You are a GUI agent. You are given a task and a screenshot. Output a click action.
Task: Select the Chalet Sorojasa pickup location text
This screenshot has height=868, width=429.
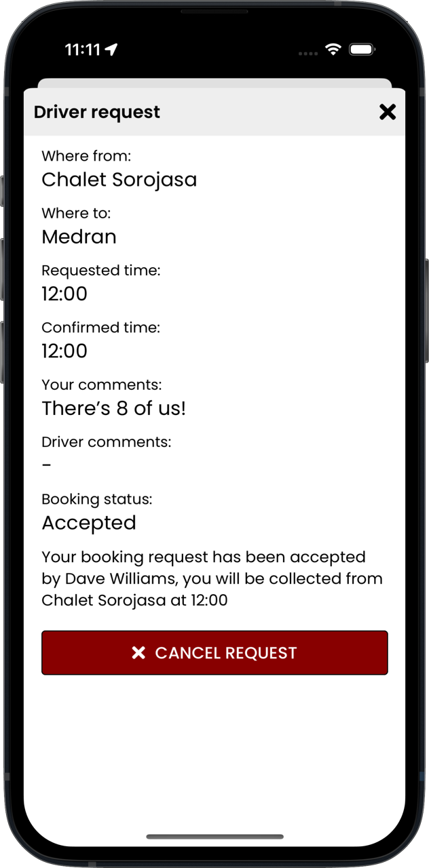pos(119,180)
